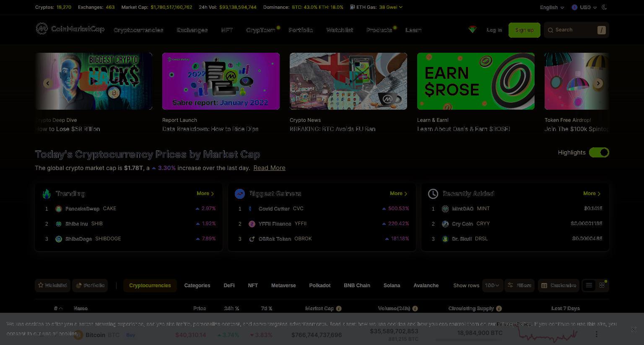This screenshot has width=644, height=345.
Task: Open the Learn nav menu
Action: pyautogui.click(x=413, y=30)
